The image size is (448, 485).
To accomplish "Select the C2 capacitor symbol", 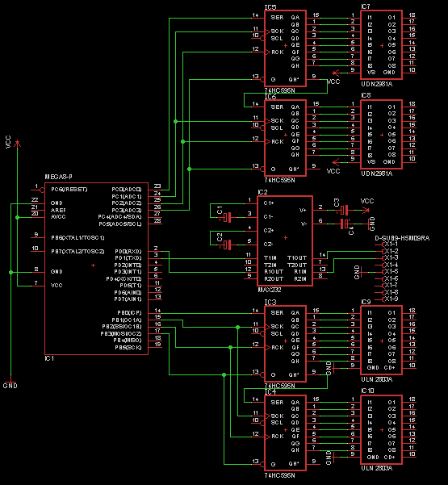I will click(x=228, y=245).
